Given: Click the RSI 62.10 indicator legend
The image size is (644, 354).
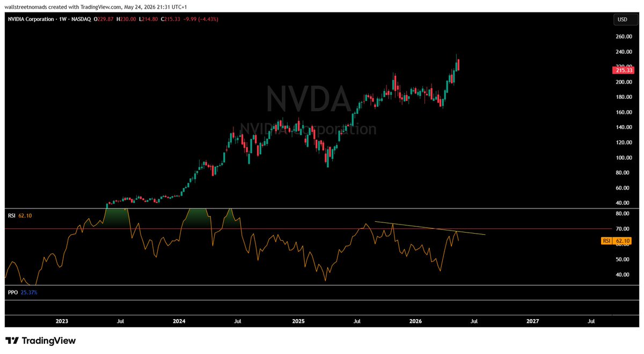Looking at the screenshot, I should tap(21, 215).
